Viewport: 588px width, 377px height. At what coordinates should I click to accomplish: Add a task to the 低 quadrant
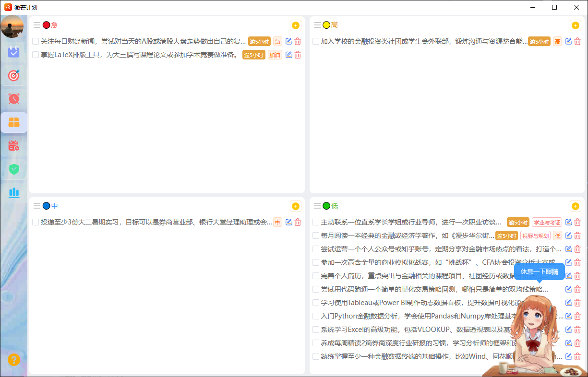point(576,206)
